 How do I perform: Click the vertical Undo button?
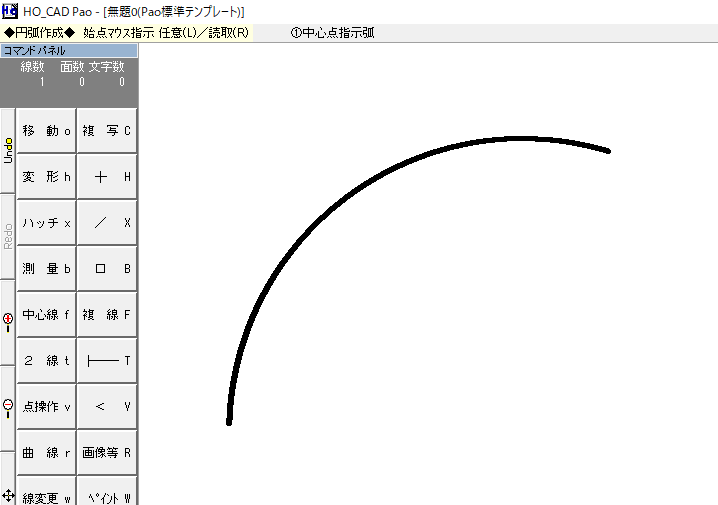point(8,149)
